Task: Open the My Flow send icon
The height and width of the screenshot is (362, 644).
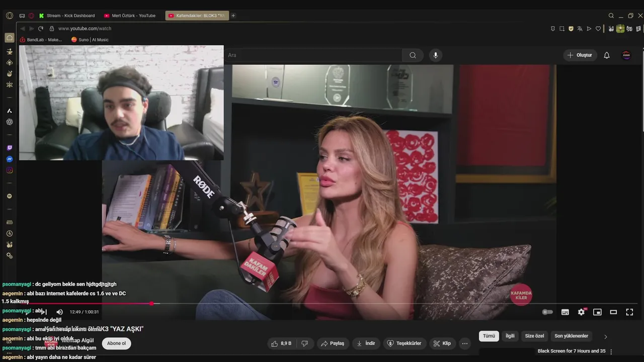Action: (589, 29)
